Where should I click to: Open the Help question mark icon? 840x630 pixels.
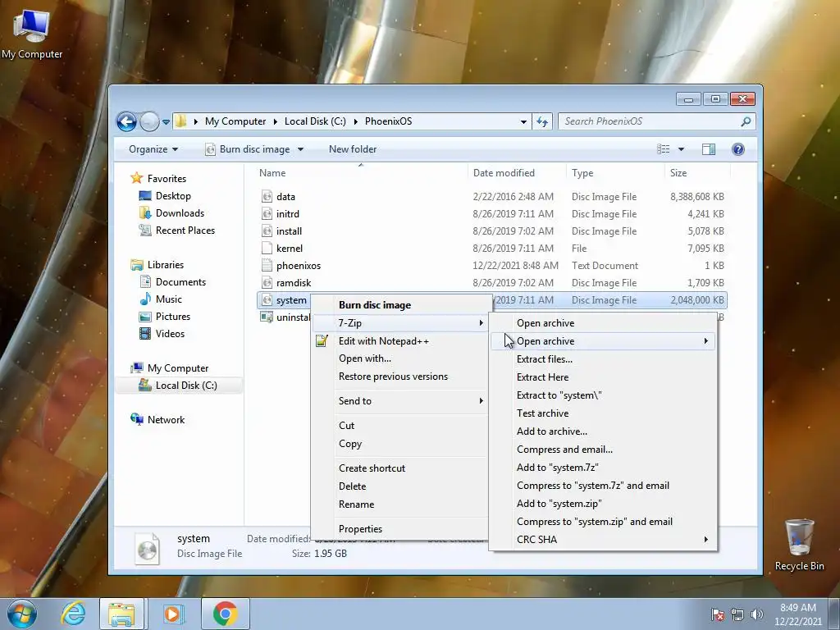[x=738, y=149]
